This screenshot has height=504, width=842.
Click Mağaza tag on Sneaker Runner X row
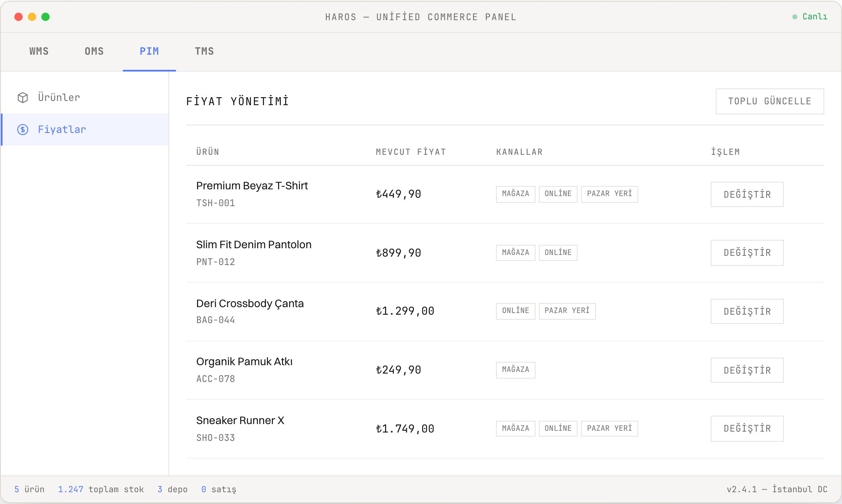pyautogui.click(x=516, y=429)
